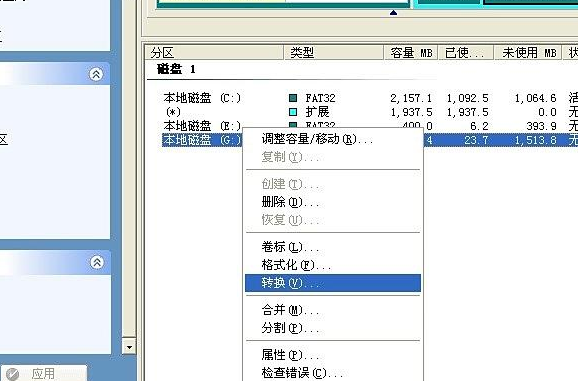Choose 调整容量/移动(R) from the context menu
Image resolution: width=578 pixels, height=381 pixels.
(x=333, y=139)
